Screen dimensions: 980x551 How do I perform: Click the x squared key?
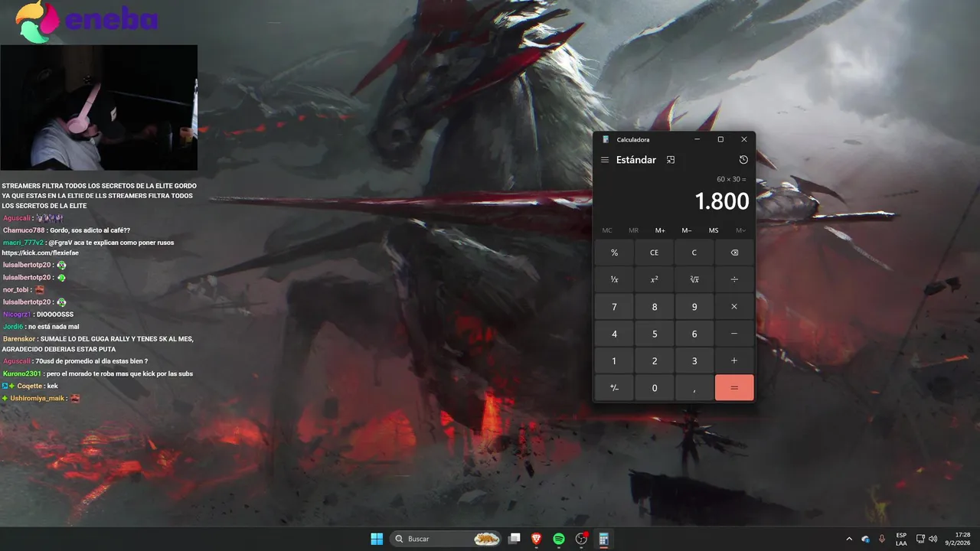654,279
